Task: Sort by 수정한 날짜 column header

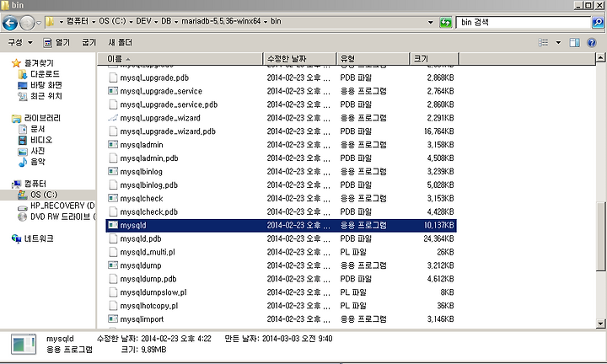Action: (x=299, y=59)
